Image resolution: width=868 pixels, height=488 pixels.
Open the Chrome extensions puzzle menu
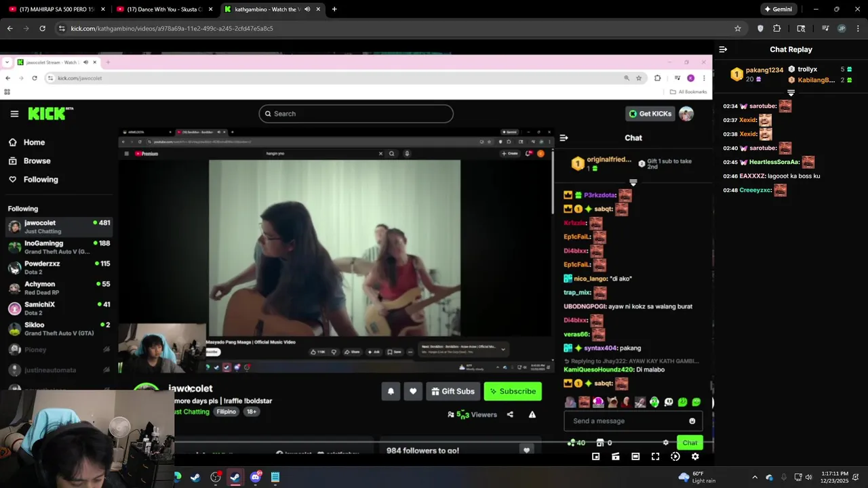coord(777,28)
